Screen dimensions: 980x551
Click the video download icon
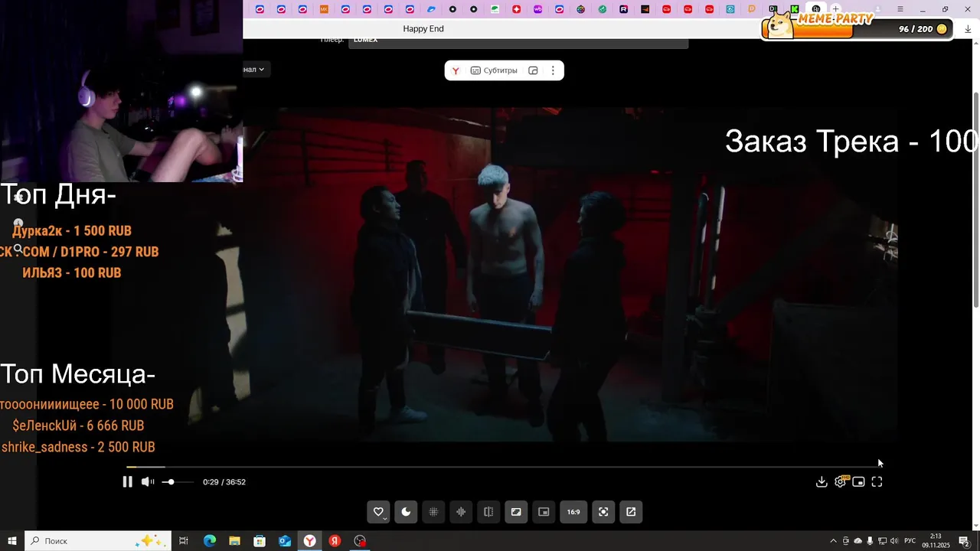click(822, 481)
